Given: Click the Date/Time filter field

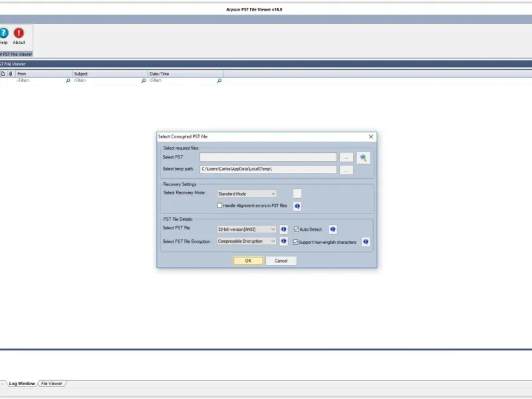Looking at the screenshot, I should 182,80.
